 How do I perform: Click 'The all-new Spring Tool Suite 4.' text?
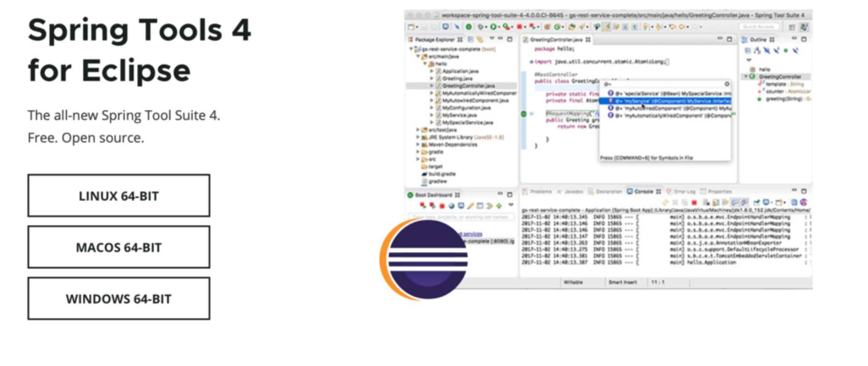point(124,115)
